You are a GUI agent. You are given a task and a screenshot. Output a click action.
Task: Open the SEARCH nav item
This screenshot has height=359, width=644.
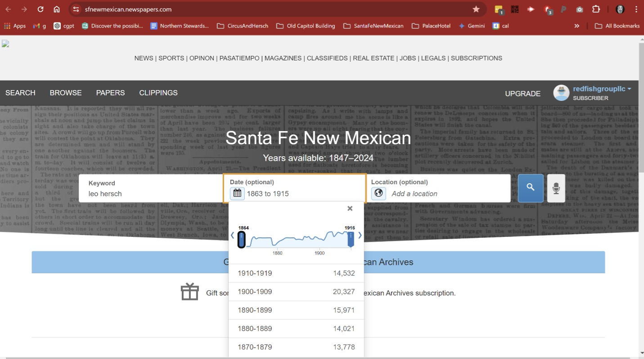click(x=20, y=93)
